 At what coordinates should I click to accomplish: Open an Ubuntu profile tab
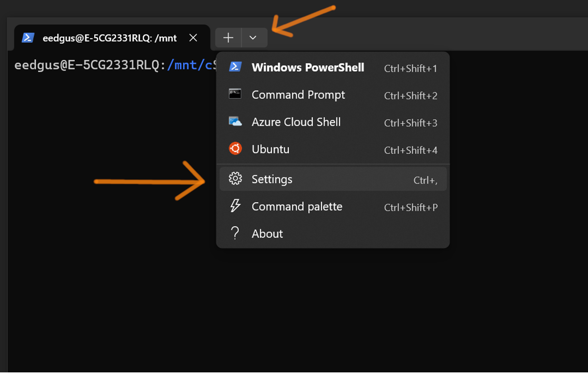[x=333, y=149]
